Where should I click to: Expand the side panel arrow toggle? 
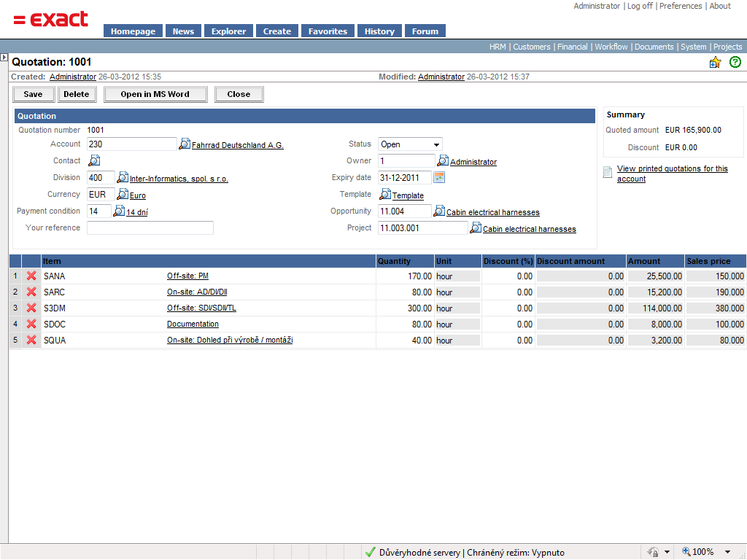click(x=4, y=57)
